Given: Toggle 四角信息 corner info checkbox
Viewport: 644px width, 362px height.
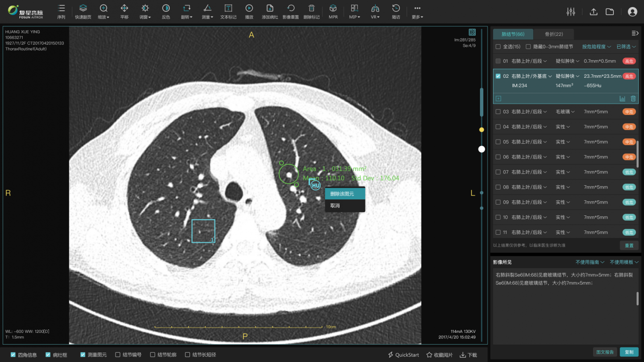Looking at the screenshot, I should point(13,354).
